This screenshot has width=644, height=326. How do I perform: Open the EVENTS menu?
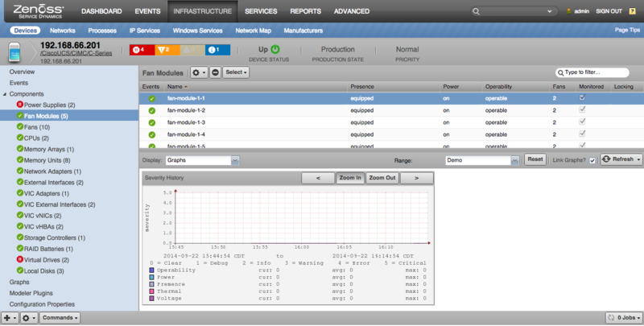(148, 11)
